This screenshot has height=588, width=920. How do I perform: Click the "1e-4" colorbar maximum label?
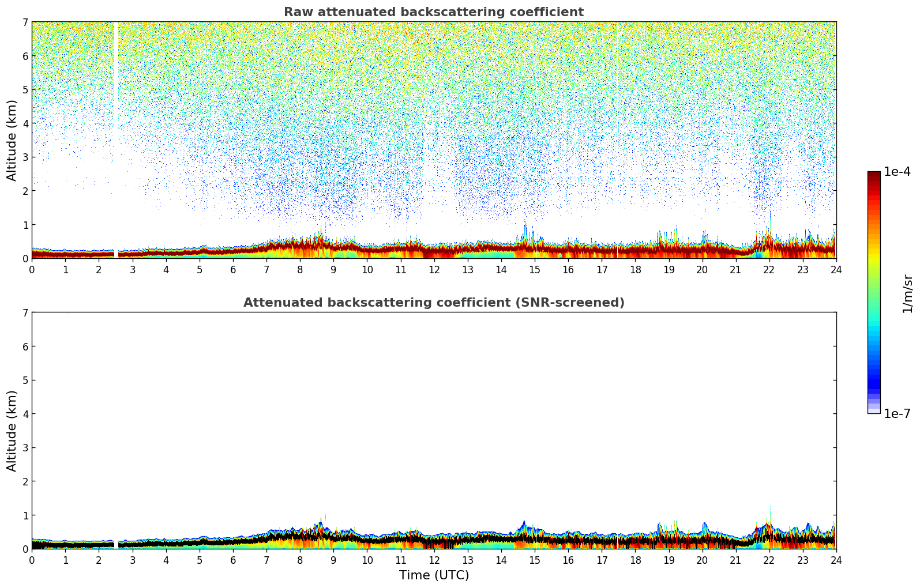(x=898, y=172)
